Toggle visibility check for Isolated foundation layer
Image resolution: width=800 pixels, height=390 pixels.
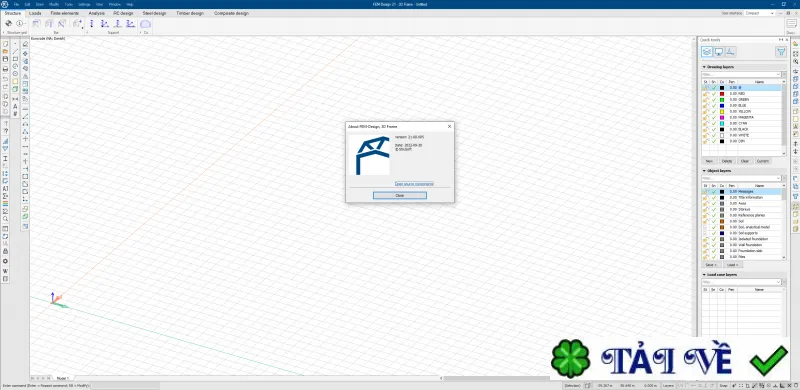tap(714, 239)
